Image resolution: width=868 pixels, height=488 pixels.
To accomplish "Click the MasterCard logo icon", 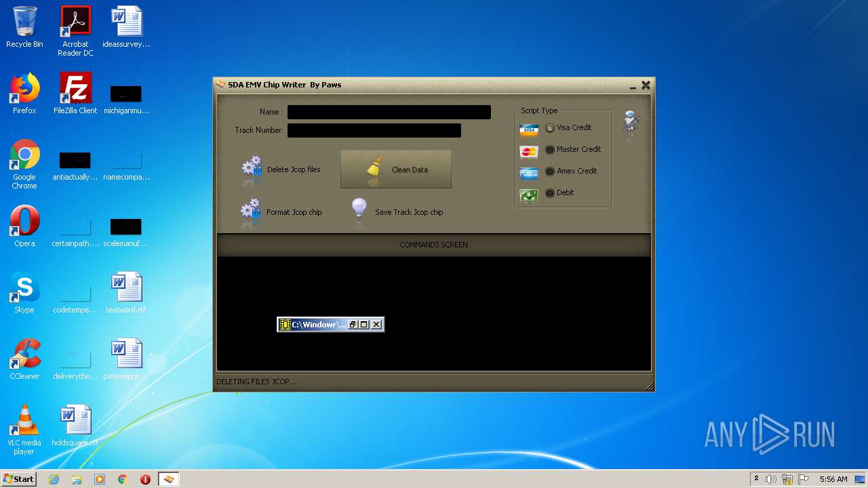I will (529, 151).
